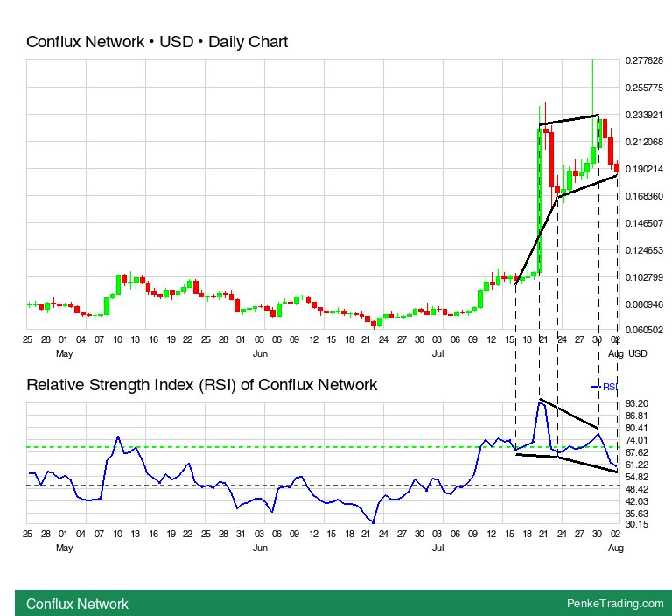
Task: Click the Jun month label under the RSI chart
Action: (x=260, y=548)
